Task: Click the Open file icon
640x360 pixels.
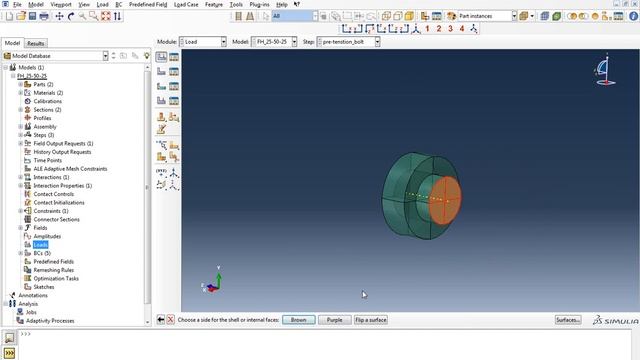Action: (x=21, y=16)
